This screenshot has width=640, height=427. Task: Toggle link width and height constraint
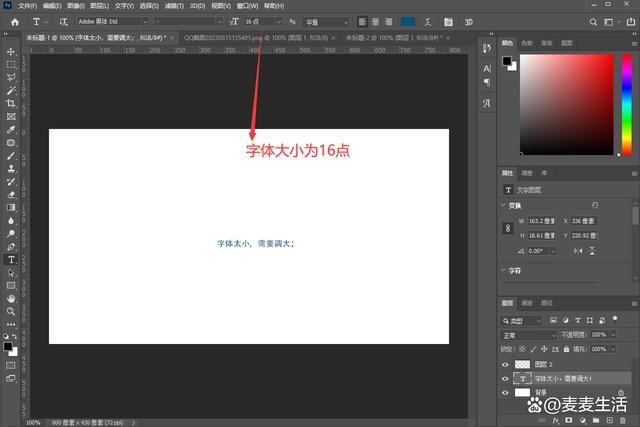point(508,228)
